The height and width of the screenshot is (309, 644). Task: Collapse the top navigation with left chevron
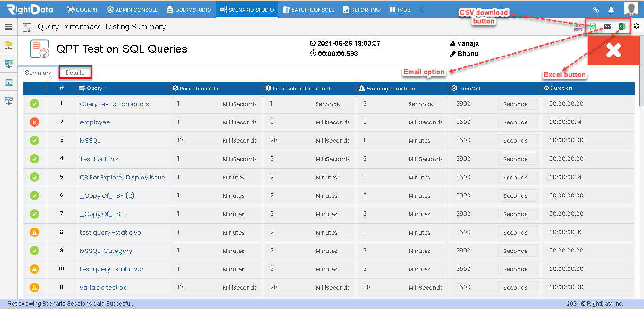pyautogui.click(x=422, y=9)
